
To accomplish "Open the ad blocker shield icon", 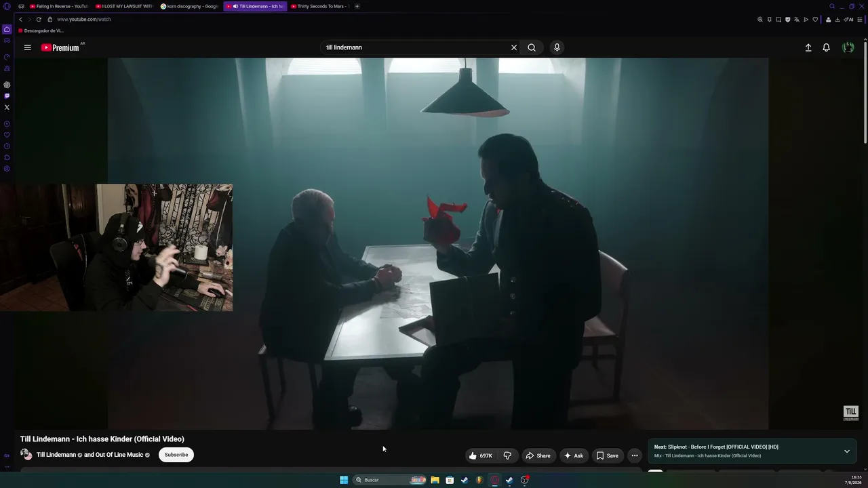I will [x=787, y=19].
